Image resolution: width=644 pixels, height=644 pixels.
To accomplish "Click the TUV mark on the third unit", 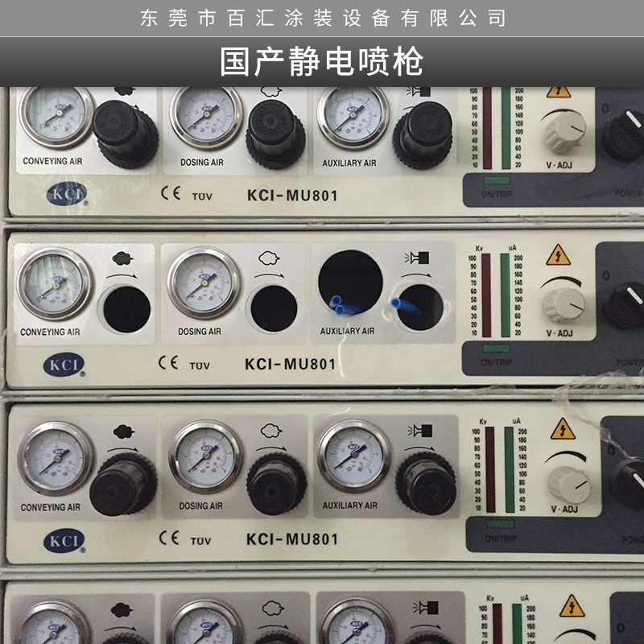I will 200,541.
